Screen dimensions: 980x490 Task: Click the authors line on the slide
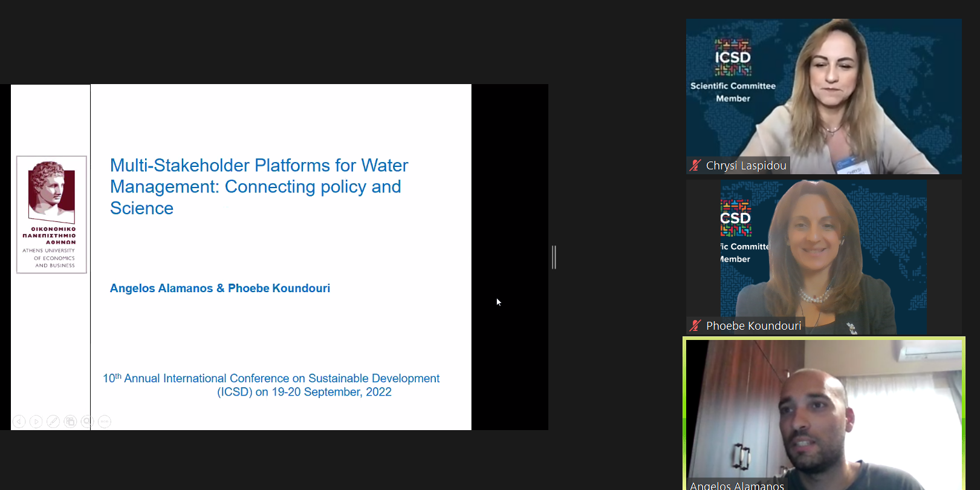pos(220,289)
